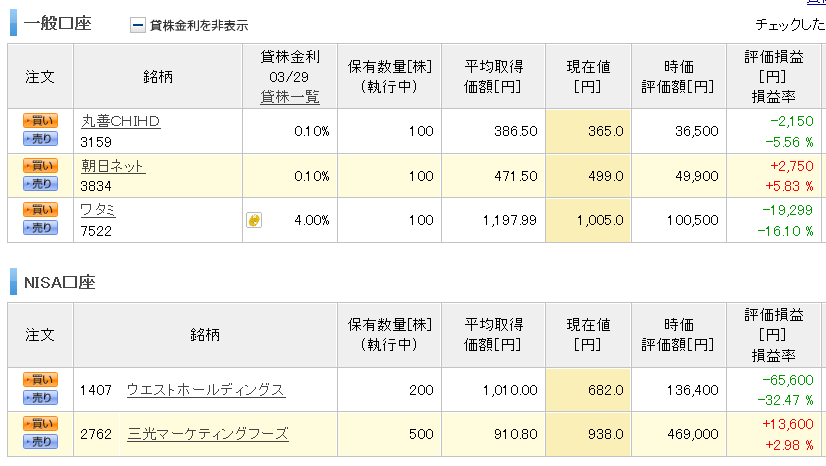Click the 売り button for ワタミ

40,227
